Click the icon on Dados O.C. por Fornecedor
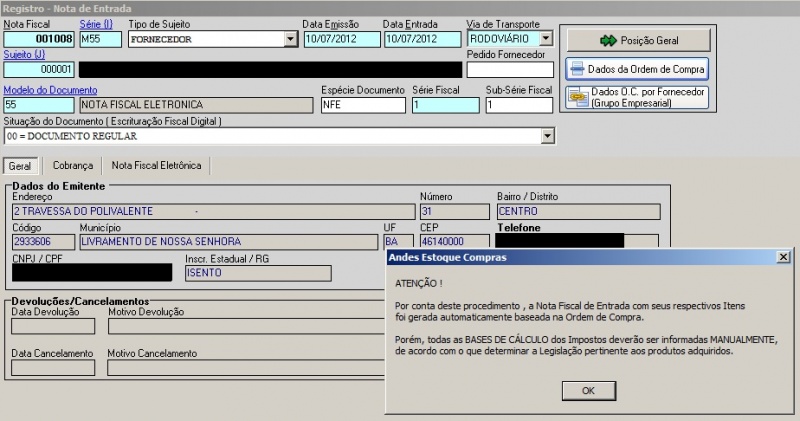 (577, 97)
